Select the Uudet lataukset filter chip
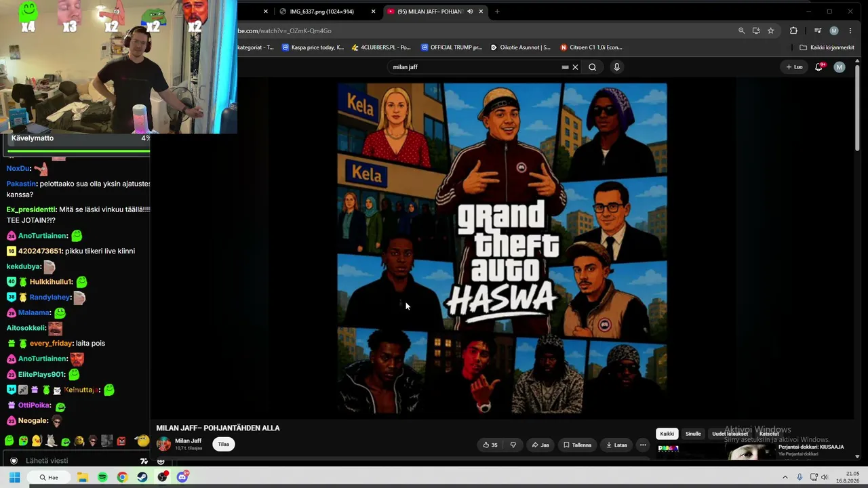Screen dimensions: 868x488 (x=730, y=434)
